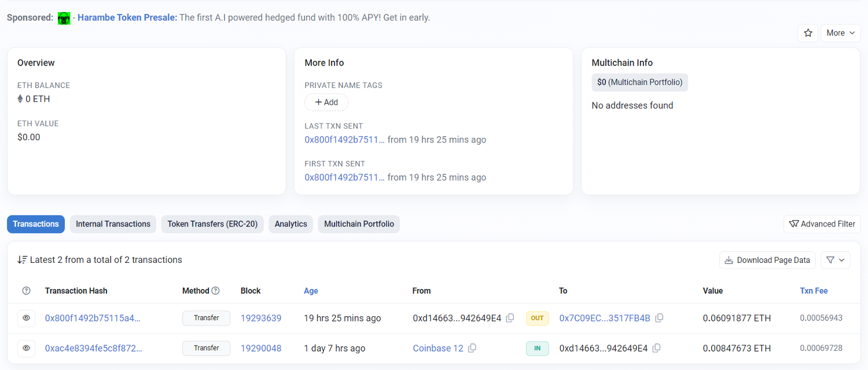868x370 pixels.
Task: Open the More dropdown menu
Action: (840, 33)
